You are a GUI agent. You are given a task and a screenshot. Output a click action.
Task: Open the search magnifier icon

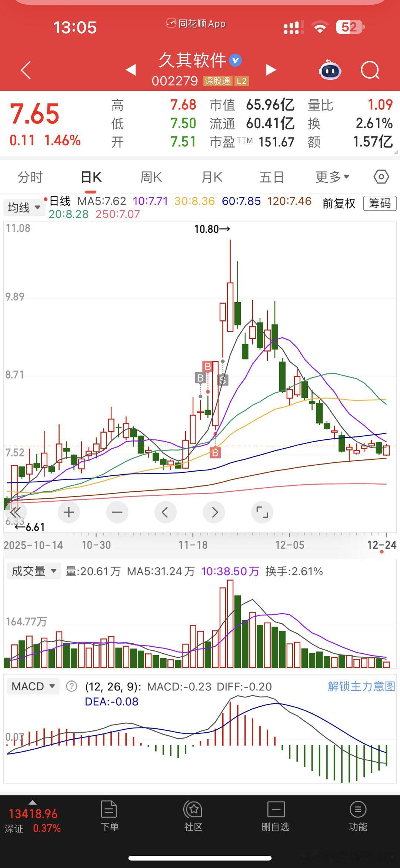pyautogui.click(x=370, y=70)
